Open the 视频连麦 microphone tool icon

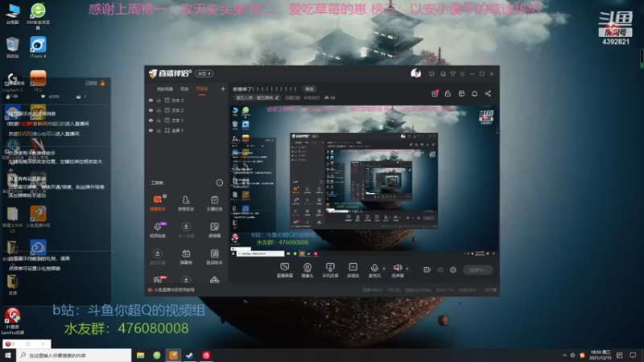[x=157, y=229]
